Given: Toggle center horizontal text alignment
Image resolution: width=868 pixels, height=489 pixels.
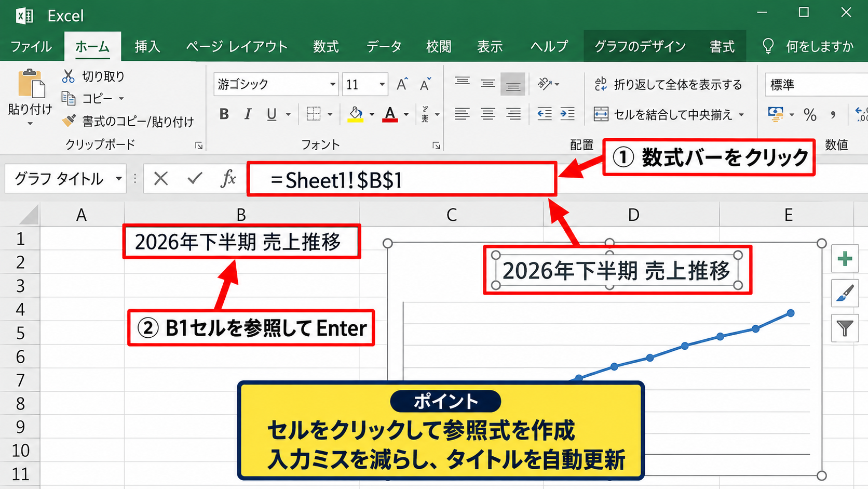Looking at the screenshot, I should 487,114.
